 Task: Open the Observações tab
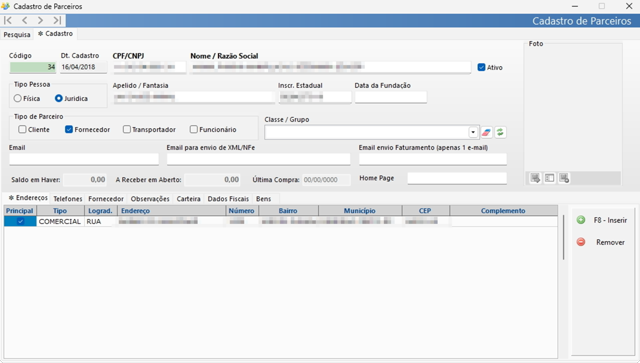150,199
